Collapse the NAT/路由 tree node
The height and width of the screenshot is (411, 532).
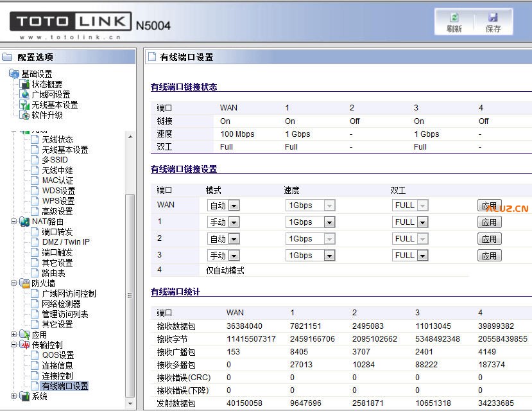click(14, 222)
